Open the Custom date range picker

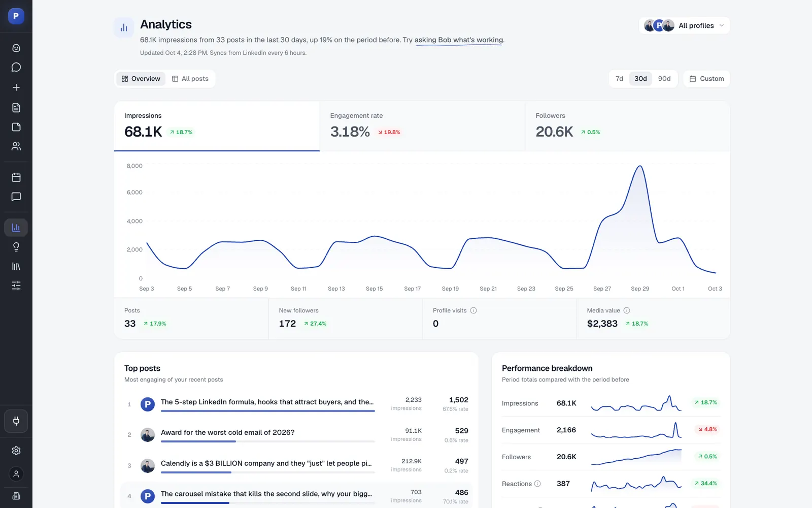[x=706, y=79]
